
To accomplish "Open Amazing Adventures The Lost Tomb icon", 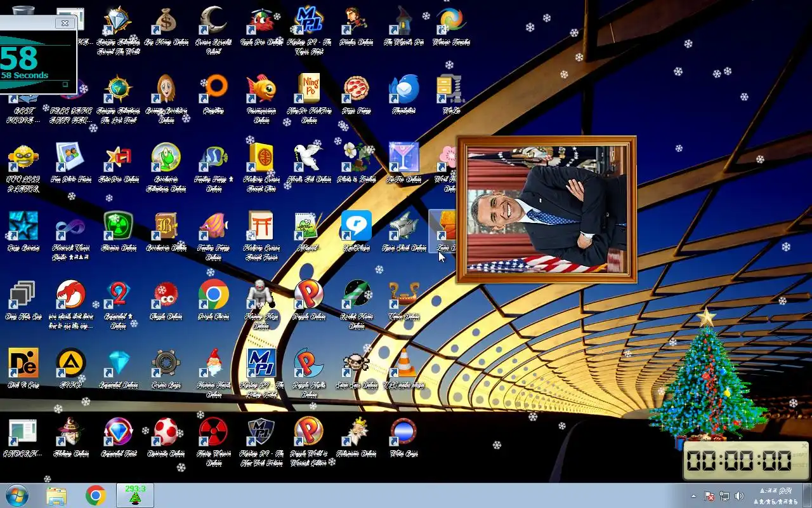I will coord(118,89).
